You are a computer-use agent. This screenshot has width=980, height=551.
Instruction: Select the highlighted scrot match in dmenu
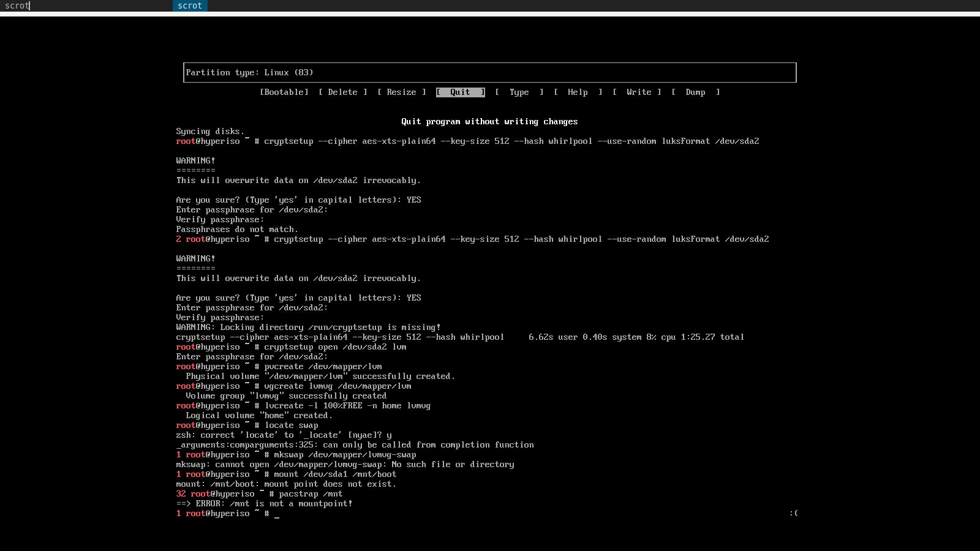pos(190,6)
